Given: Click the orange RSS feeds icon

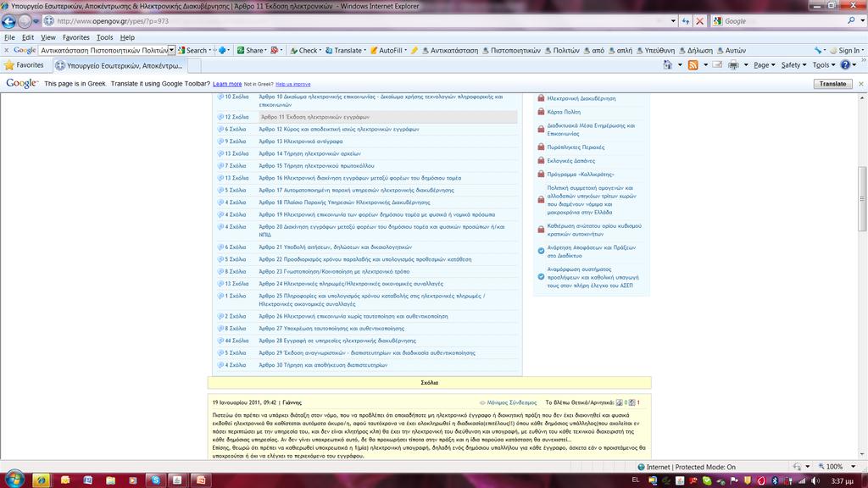Looking at the screenshot, I should [x=693, y=65].
